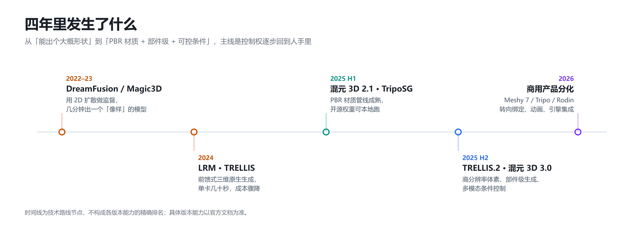Click the orange 2022–23 timeline node circle

62,132
